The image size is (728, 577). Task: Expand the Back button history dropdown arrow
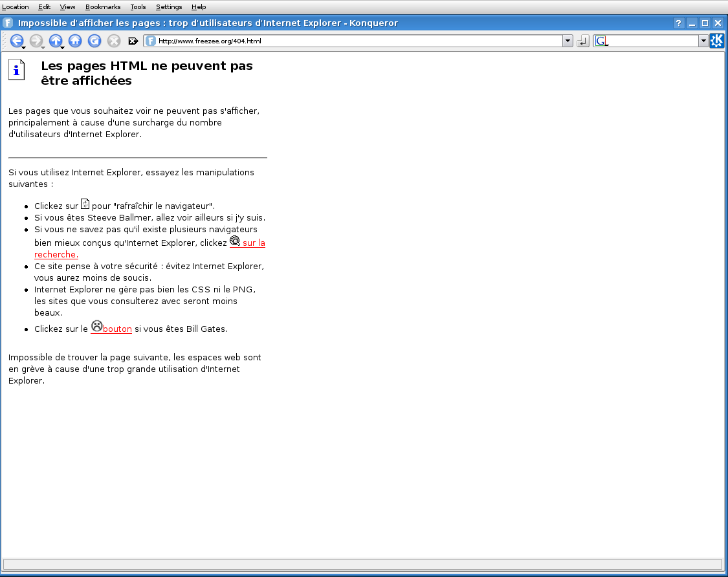tap(24, 47)
